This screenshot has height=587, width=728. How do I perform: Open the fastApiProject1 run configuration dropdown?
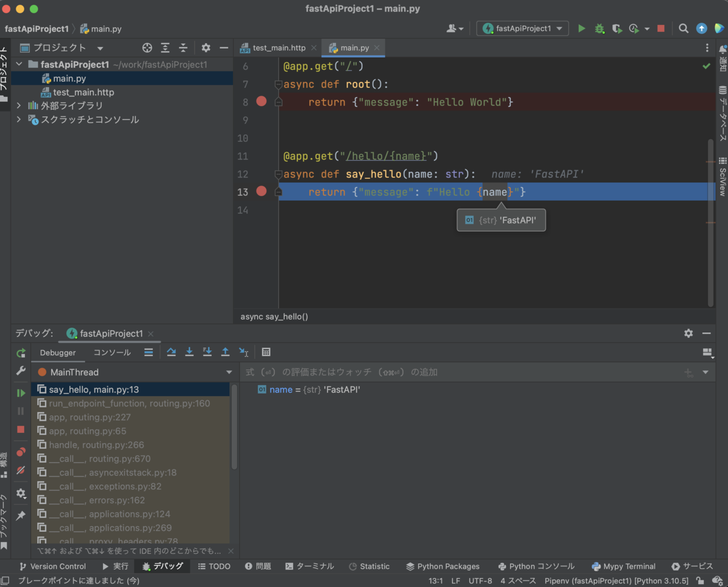(x=523, y=29)
